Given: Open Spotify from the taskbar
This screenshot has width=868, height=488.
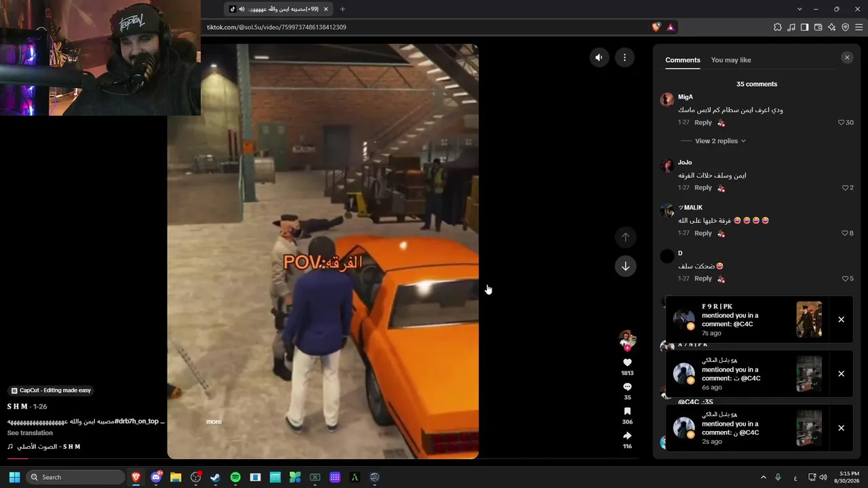Looking at the screenshot, I should pos(235,477).
